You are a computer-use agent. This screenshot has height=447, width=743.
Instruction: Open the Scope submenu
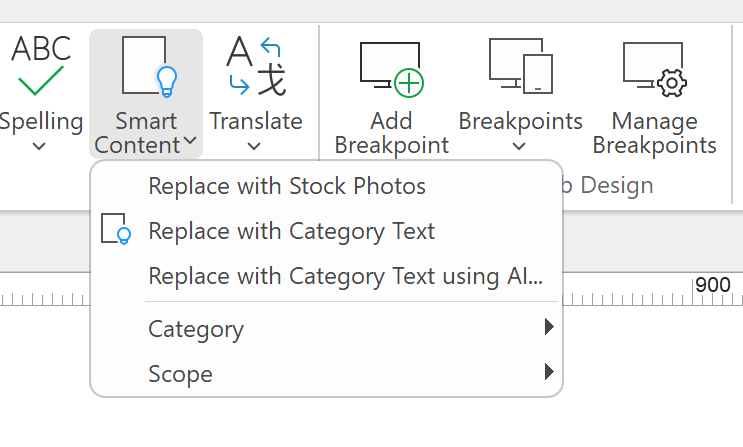click(180, 374)
